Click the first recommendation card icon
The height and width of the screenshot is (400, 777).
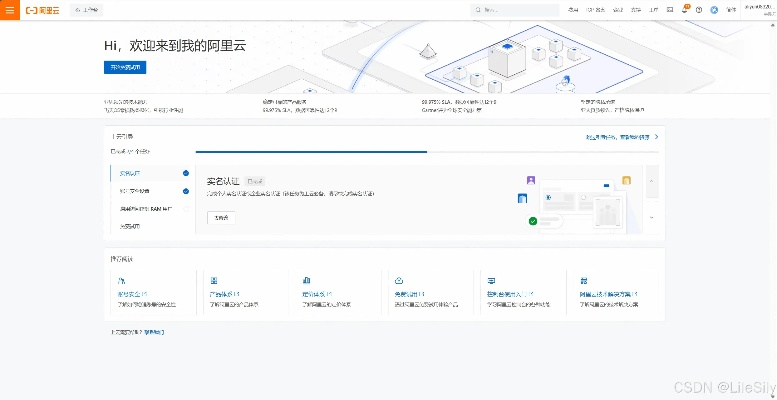[121, 281]
